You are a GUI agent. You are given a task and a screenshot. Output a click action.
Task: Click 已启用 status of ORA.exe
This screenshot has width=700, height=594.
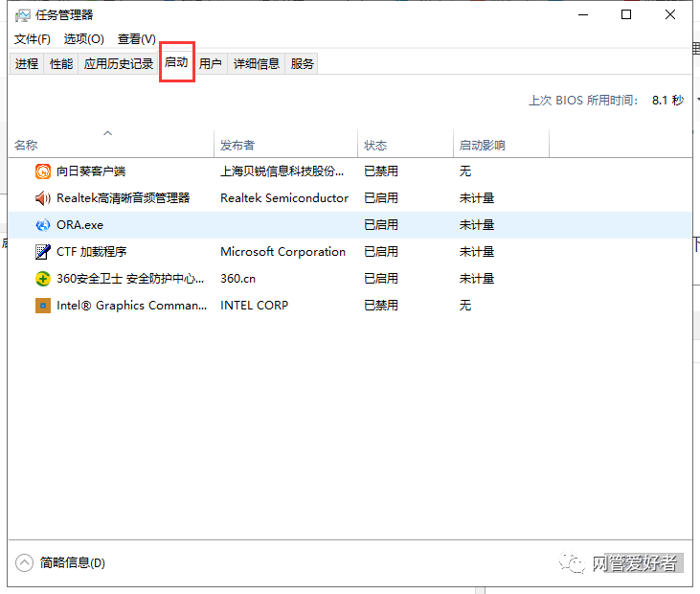(x=381, y=225)
